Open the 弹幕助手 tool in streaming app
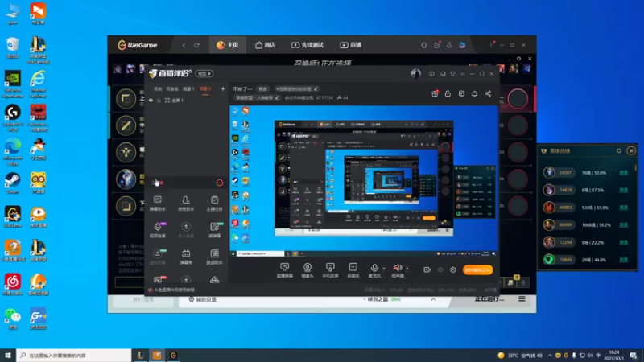The height and width of the screenshot is (362, 644). coord(157,204)
